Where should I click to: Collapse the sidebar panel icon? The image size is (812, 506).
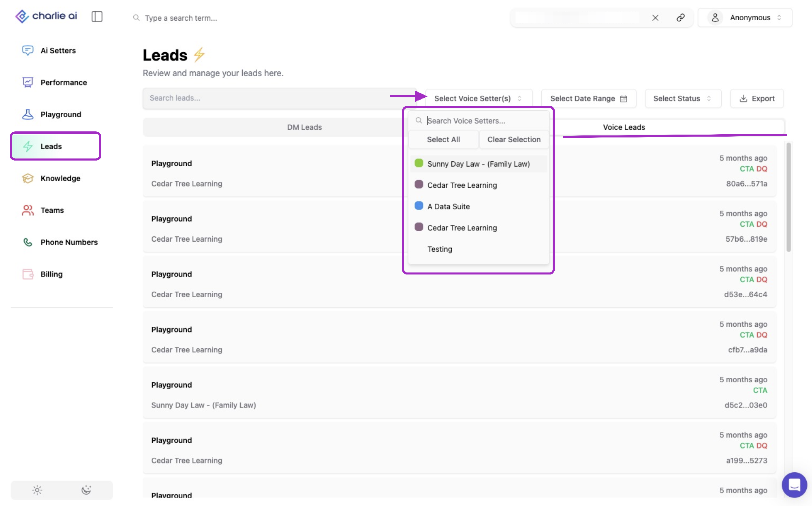97,17
